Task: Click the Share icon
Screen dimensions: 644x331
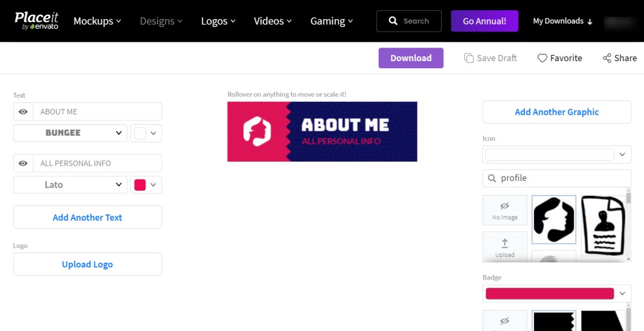Action: [607, 59]
